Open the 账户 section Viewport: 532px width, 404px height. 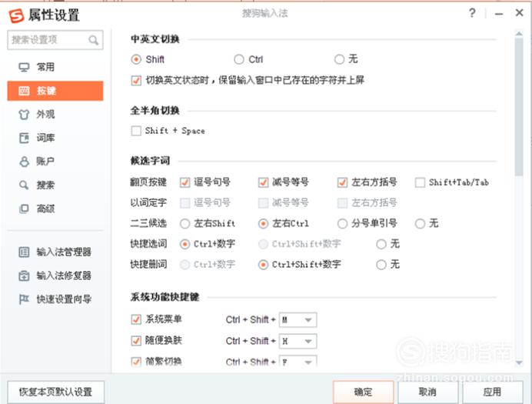(55, 162)
